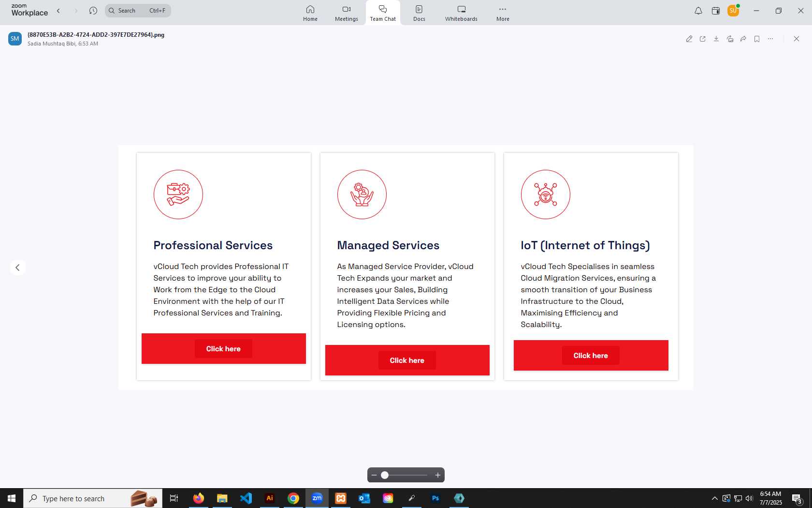Open the image viewer more options ellipsis
The image size is (812, 508).
770,39
